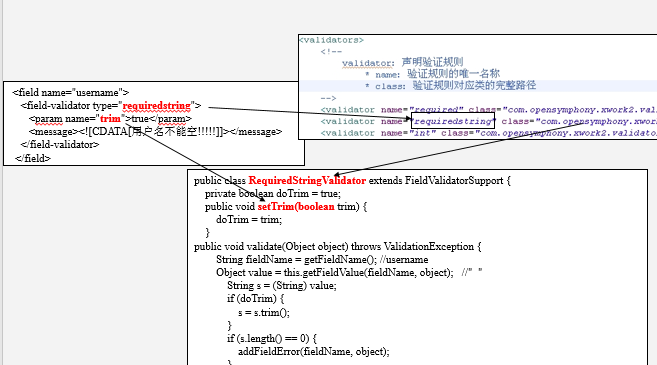Click the '<field name="username">' line

coord(70,92)
